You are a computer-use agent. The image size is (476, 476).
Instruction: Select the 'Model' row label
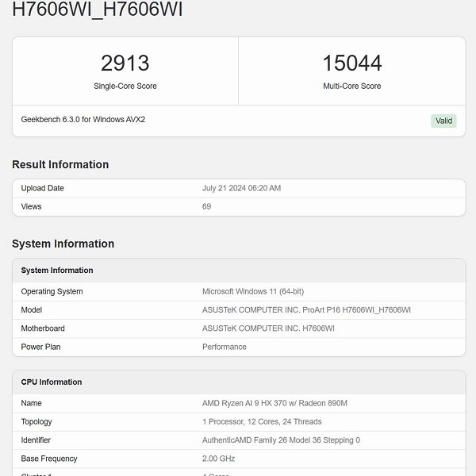tap(31, 310)
